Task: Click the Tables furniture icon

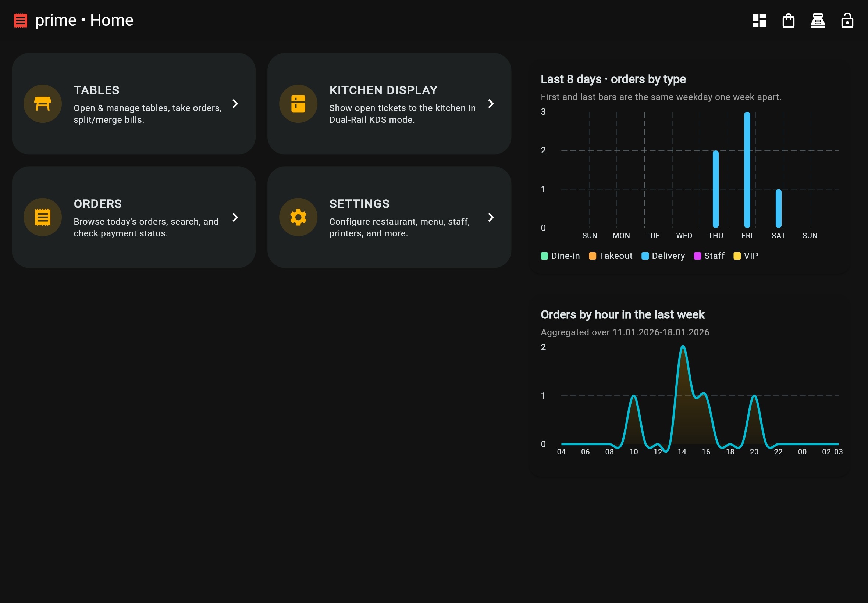Action: (x=43, y=104)
